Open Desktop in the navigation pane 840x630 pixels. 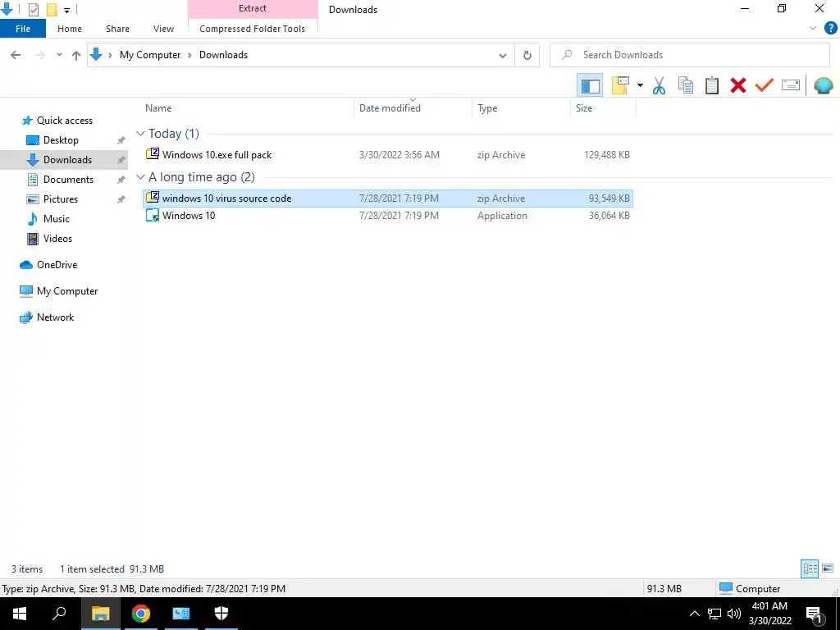click(61, 140)
